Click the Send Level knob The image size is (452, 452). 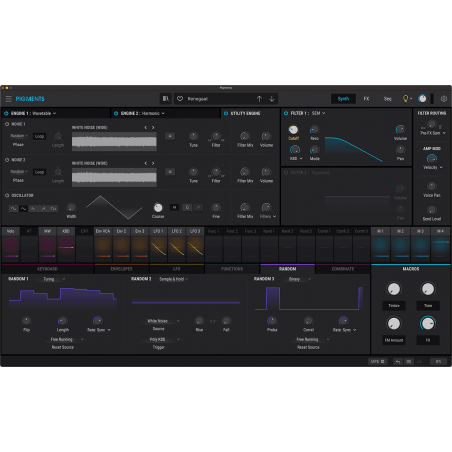click(432, 210)
